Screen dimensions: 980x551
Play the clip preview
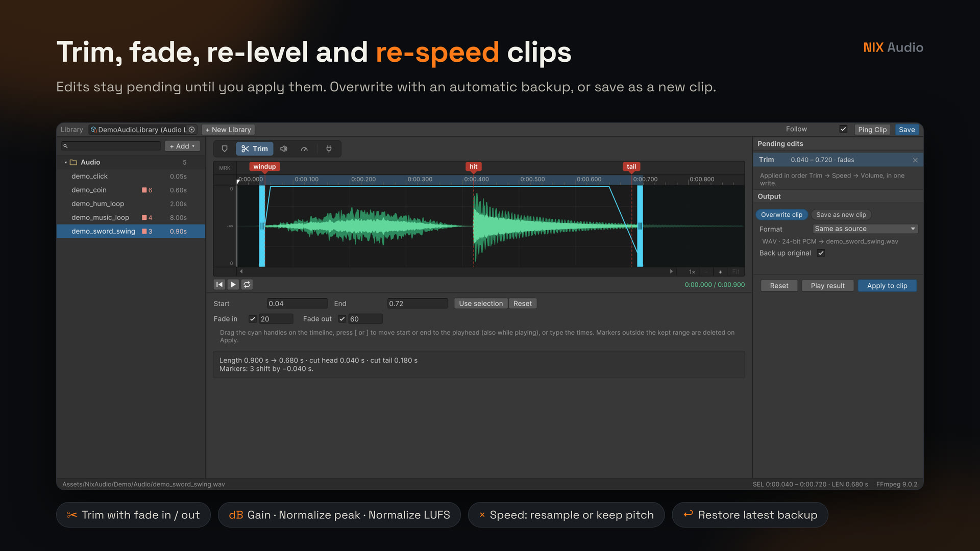233,285
